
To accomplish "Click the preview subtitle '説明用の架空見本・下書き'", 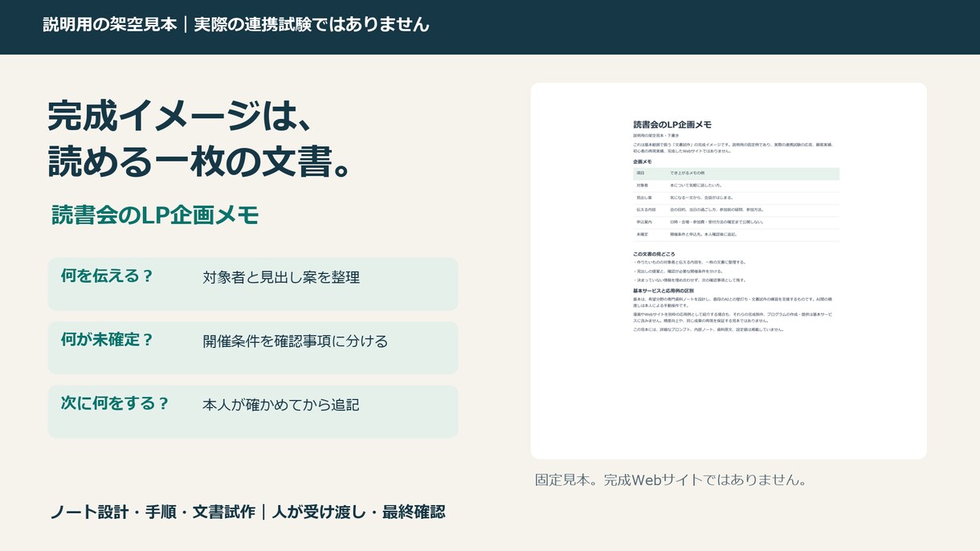I will click(x=656, y=136).
